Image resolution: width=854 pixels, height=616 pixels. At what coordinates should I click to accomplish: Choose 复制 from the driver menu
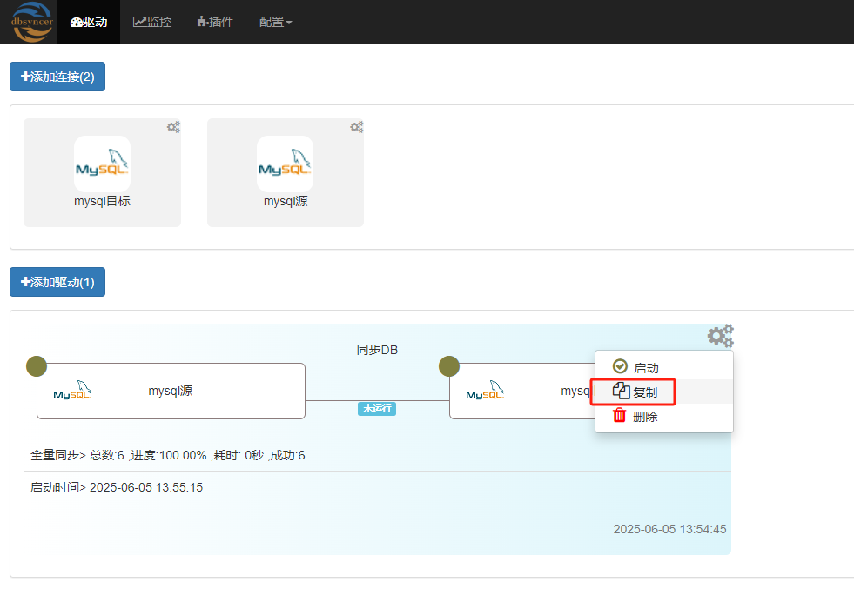664,392
